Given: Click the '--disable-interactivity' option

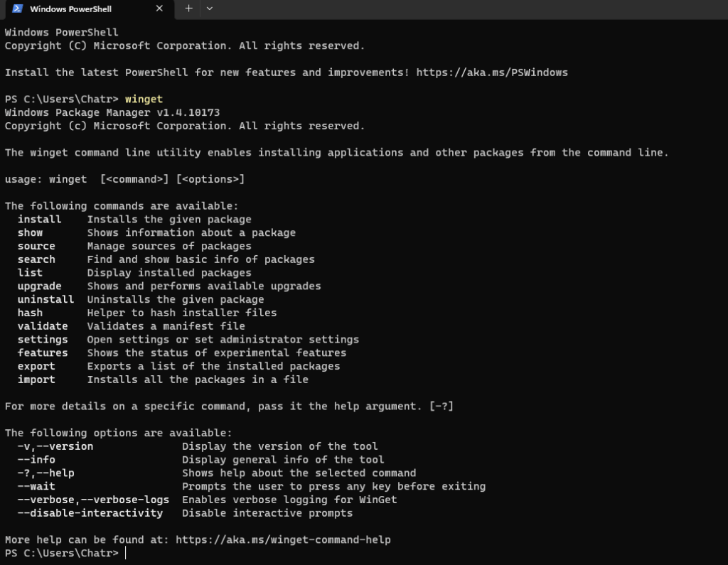Looking at the screenshot, I should pos(90,513).
